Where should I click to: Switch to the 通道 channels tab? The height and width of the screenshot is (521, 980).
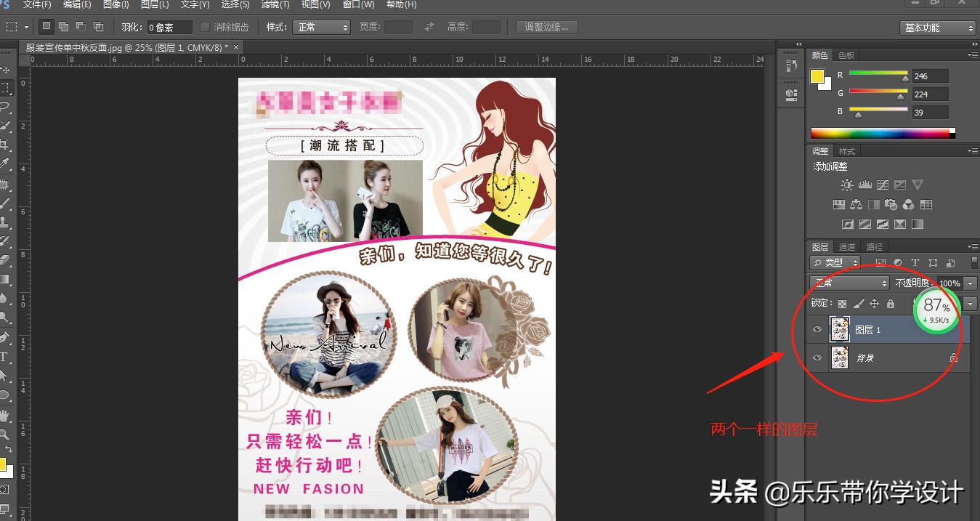click(846, 246)
